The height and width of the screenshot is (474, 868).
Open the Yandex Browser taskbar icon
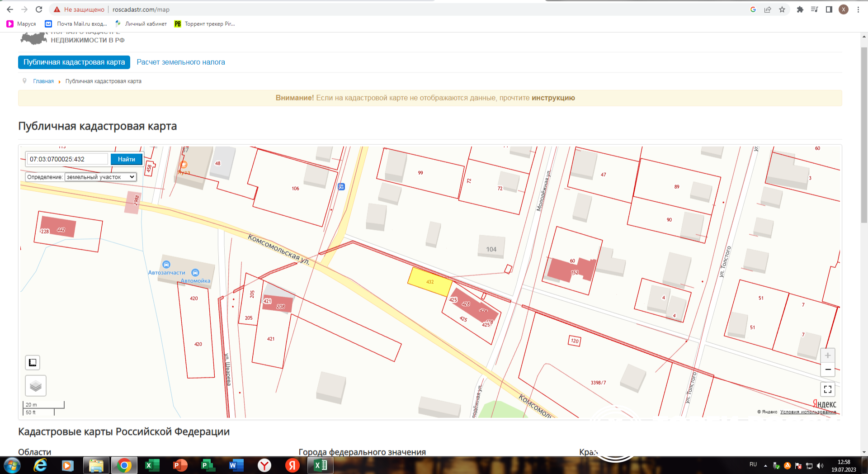click(264, 465)
